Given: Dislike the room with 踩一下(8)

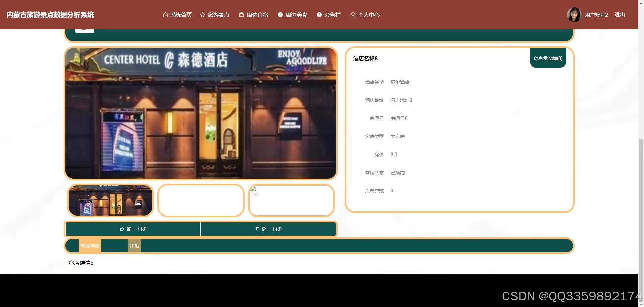Looking at the screenshot, I should (268, 229).
